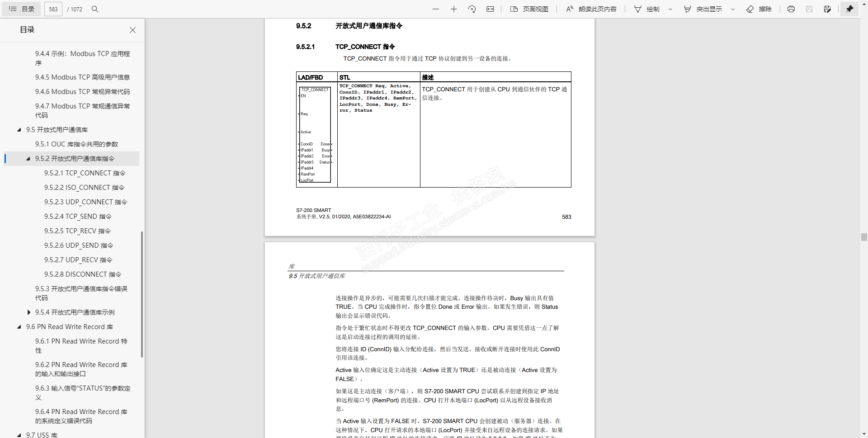Screen dimensions: 868x438
Task: Select 9.5 开放式用户通信库 in contents
Action: (x=57, y=130)
